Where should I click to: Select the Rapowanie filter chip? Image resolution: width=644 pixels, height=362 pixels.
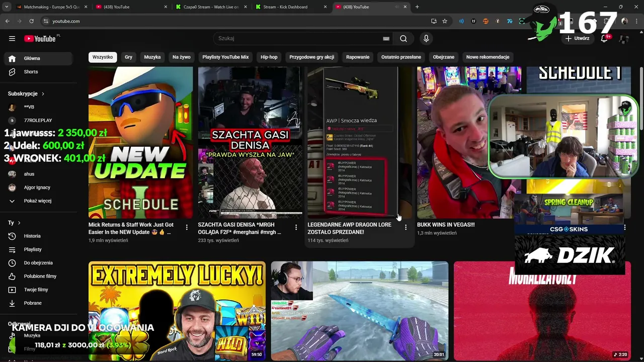358,57
